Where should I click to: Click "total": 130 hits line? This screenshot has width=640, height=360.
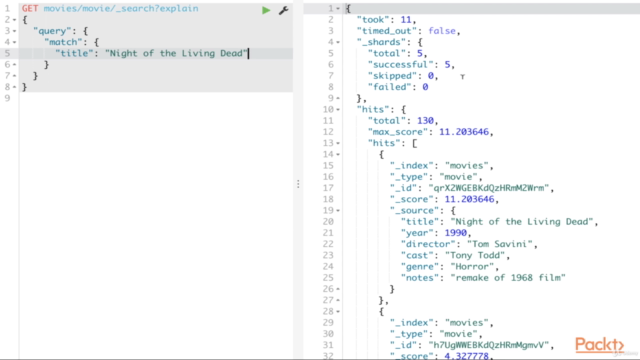point(403,121)
